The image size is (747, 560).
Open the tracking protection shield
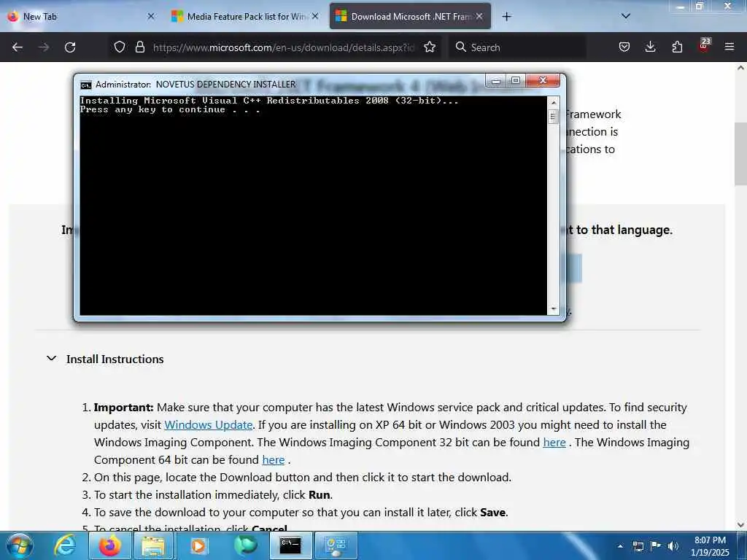tap(120, 47)
